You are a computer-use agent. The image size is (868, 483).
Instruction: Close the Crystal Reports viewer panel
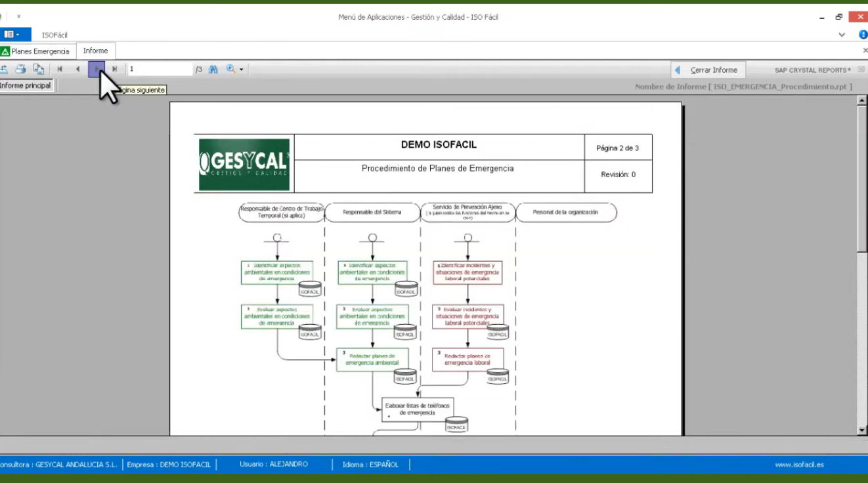[x=861, y=69]
